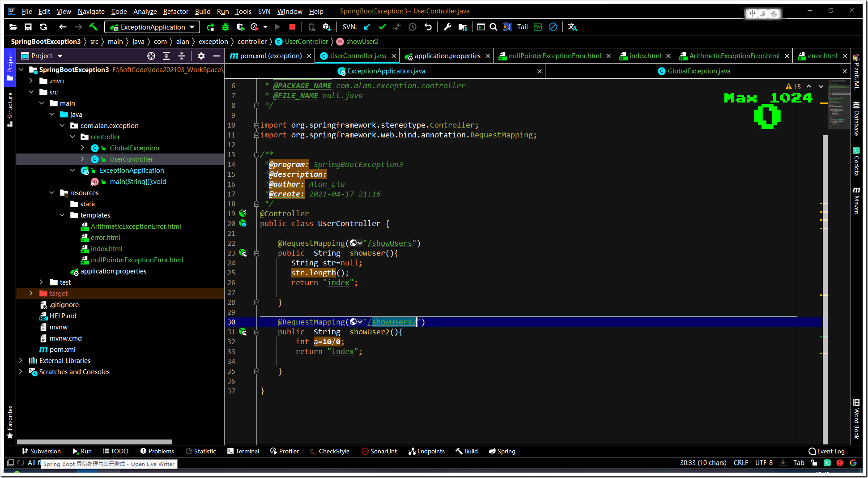Open the Endpoints tool window
Image resolution: width=868 pixels, height=478 pixels.
pos(426,451)
